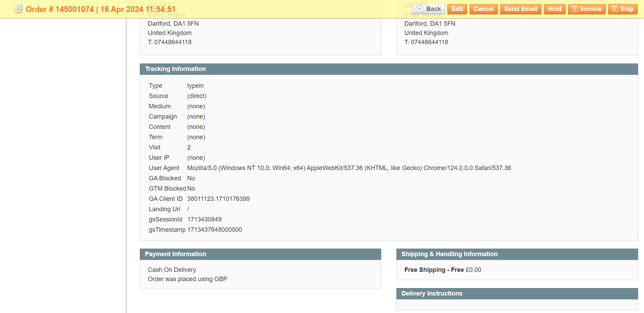Click the Shipping & Handling Information header
This screenshot has height=313, width=644.
click(x=449, y=254)
